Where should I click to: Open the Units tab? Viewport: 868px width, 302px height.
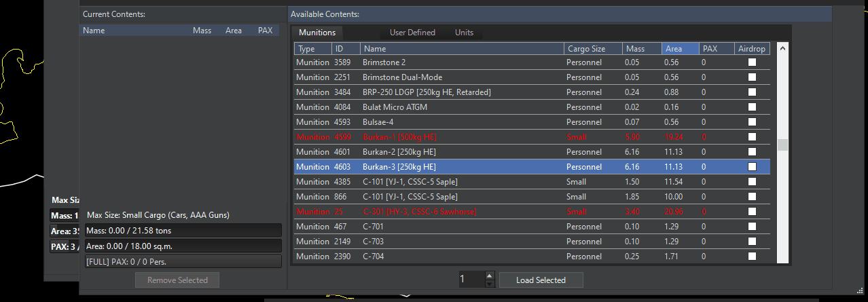[464, 33]
